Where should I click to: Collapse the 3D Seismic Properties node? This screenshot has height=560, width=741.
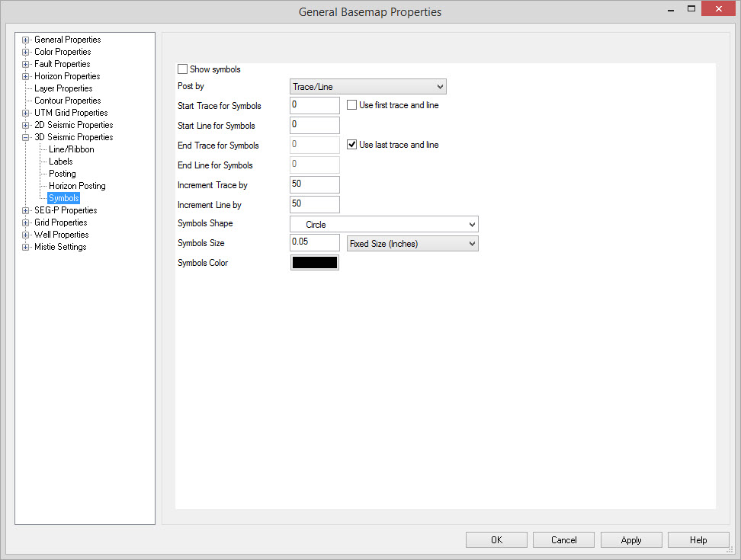[x=26, y=137]
